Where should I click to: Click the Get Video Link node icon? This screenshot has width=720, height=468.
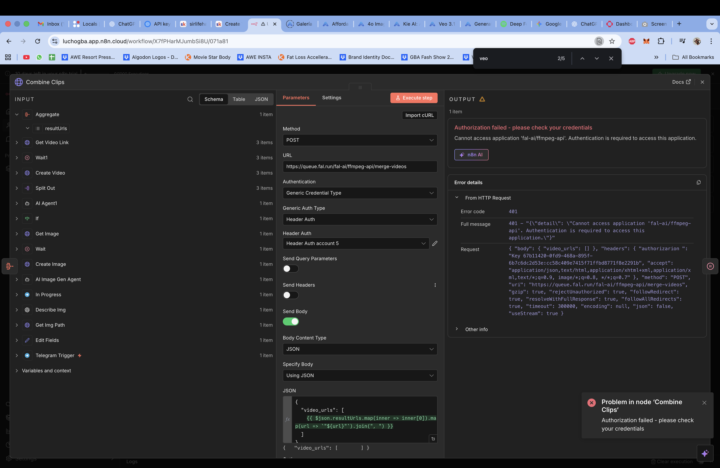(x=27, y=142)
